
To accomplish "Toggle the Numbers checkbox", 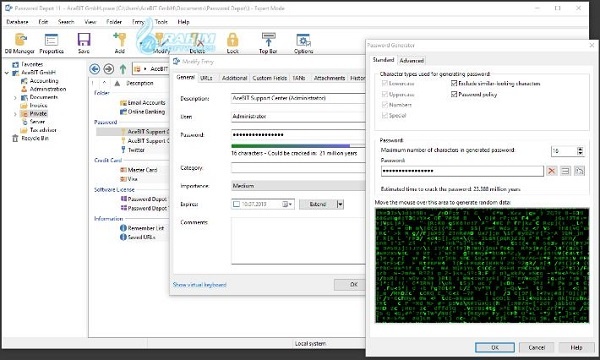I will (x=385, y=104).
